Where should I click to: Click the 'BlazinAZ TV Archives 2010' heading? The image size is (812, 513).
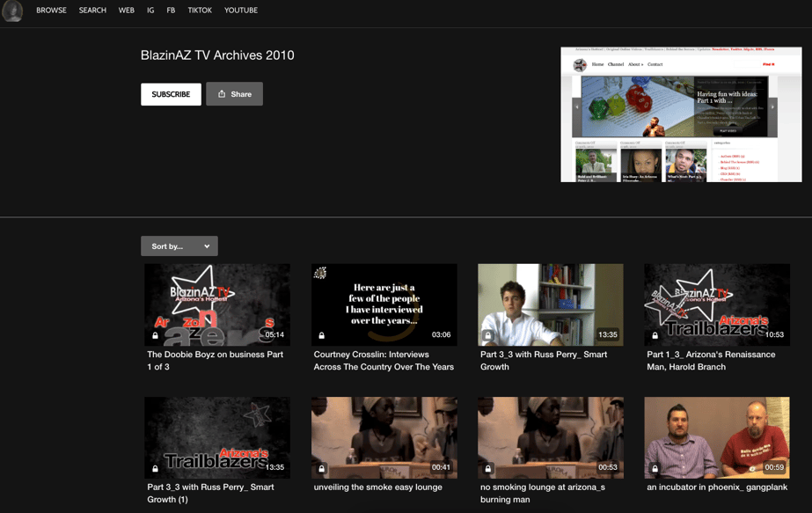pos(217,55)
